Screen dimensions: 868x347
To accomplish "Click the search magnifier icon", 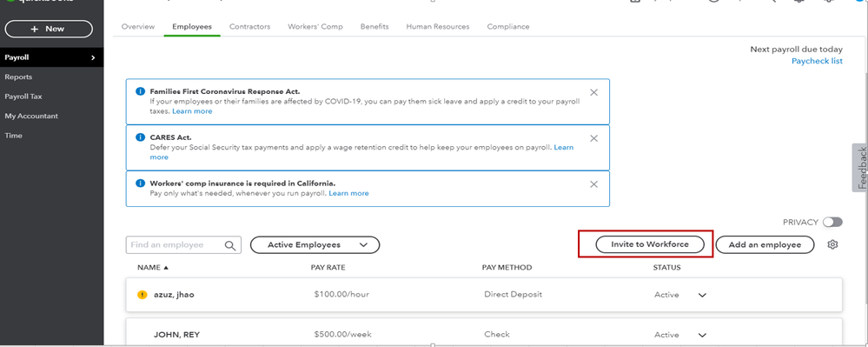I will (229, 245).
